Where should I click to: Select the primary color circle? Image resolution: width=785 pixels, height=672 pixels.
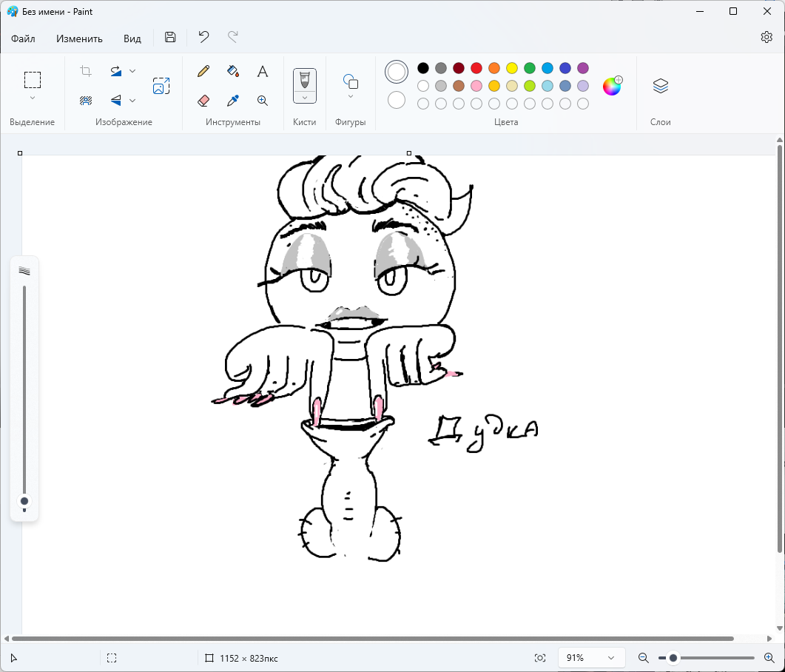tap(397, 72)
